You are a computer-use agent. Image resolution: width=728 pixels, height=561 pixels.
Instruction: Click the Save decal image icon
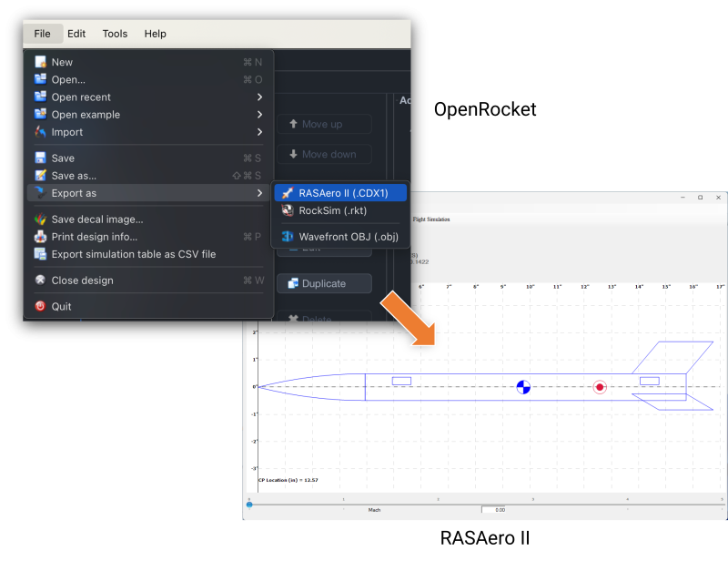coord(41,219)
